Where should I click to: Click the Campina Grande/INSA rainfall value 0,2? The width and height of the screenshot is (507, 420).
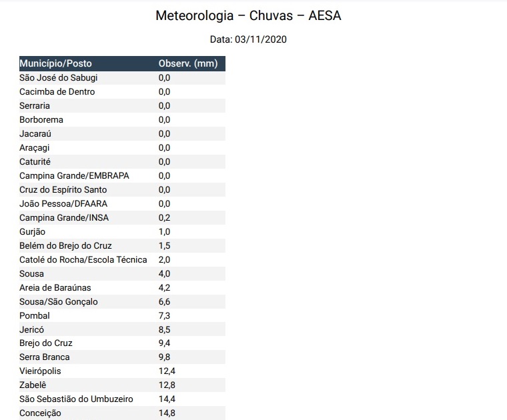[165, 218]
